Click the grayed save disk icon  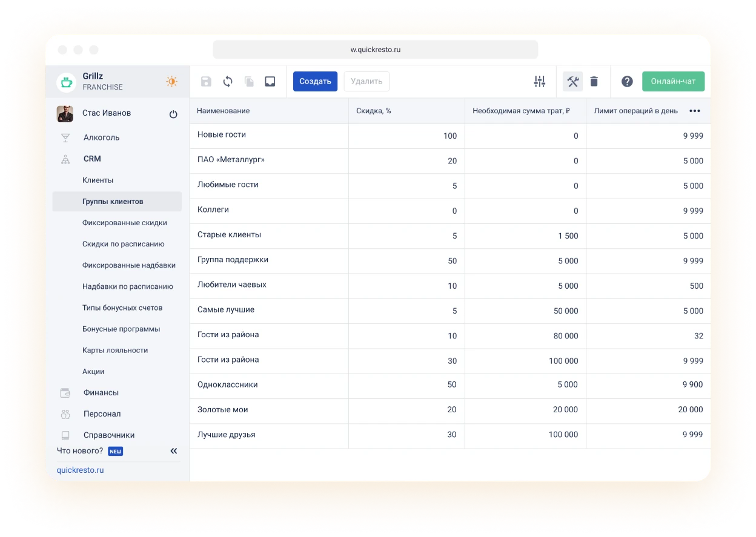(x=206, y=81)
